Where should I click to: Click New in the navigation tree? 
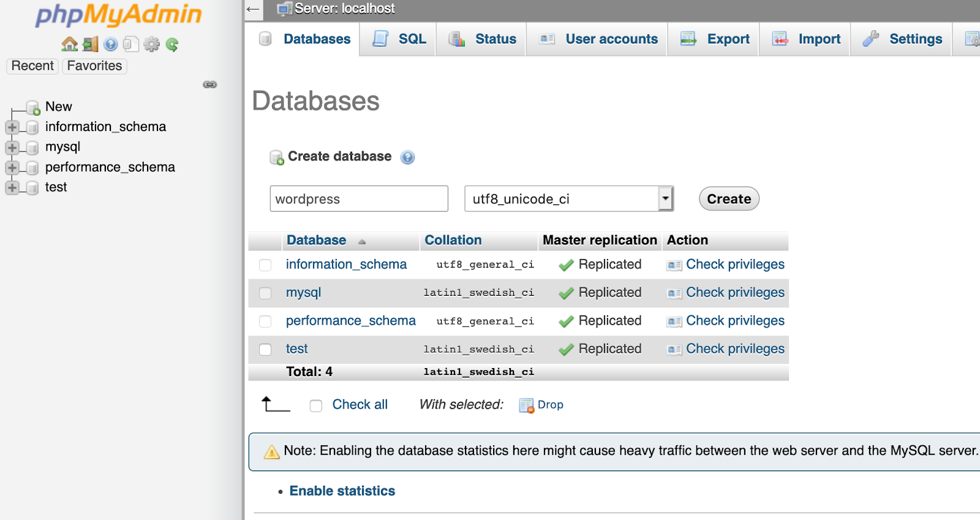(59, 107)
